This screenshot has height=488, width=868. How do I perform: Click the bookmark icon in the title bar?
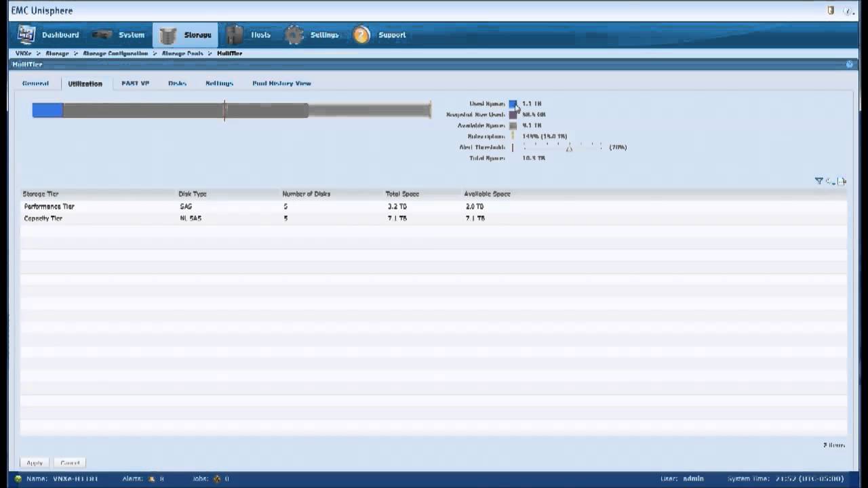(x=831, y=11)
